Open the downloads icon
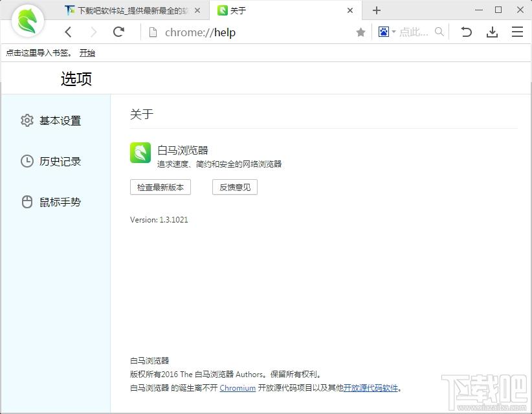Image resolution: width=532 pixels, height=414 pixels. click(492, 32)
